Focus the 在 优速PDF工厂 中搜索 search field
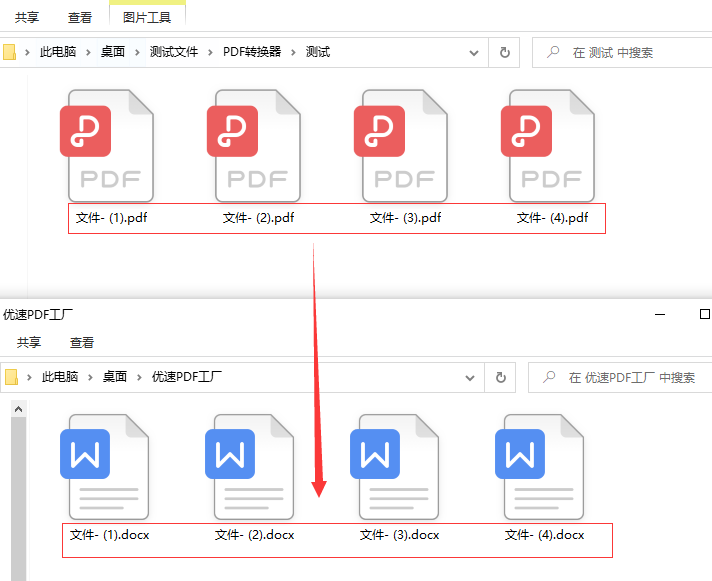 (x=620, y=378)
